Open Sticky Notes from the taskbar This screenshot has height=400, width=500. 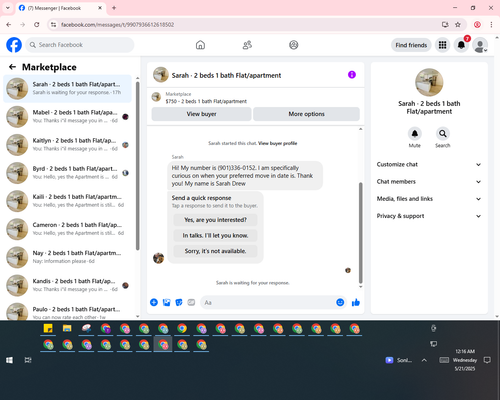click(48, 329)
